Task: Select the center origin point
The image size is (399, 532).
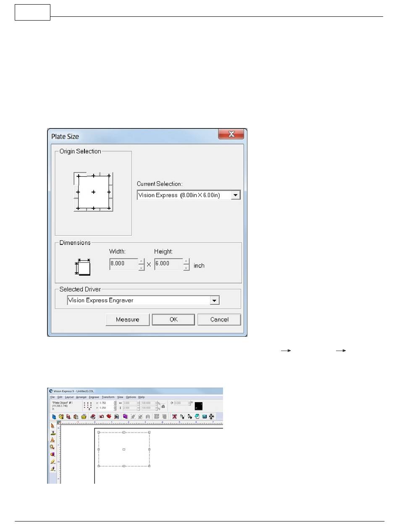Action: pyautogui.click(x=93, y=192)
